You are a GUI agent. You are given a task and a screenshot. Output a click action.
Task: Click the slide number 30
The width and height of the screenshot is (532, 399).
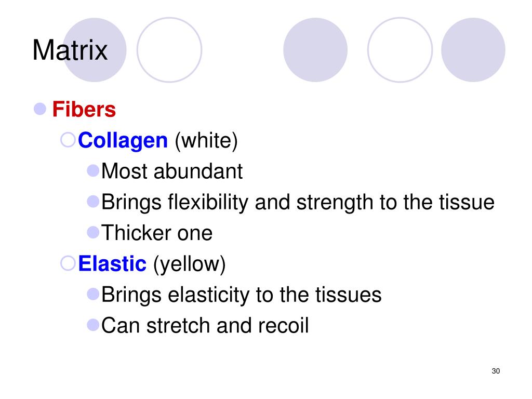point(496,371)
